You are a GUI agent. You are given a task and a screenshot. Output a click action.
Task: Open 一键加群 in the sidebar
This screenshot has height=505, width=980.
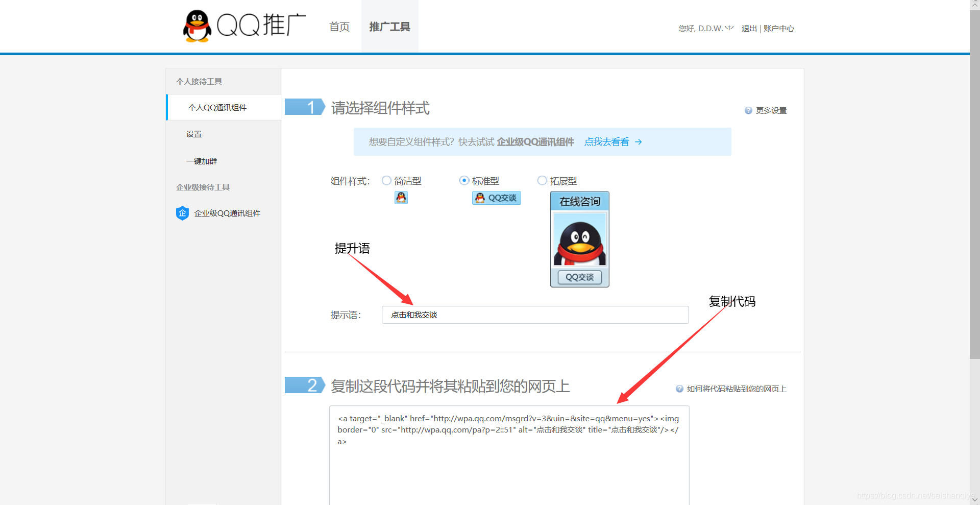pos(202,161)
